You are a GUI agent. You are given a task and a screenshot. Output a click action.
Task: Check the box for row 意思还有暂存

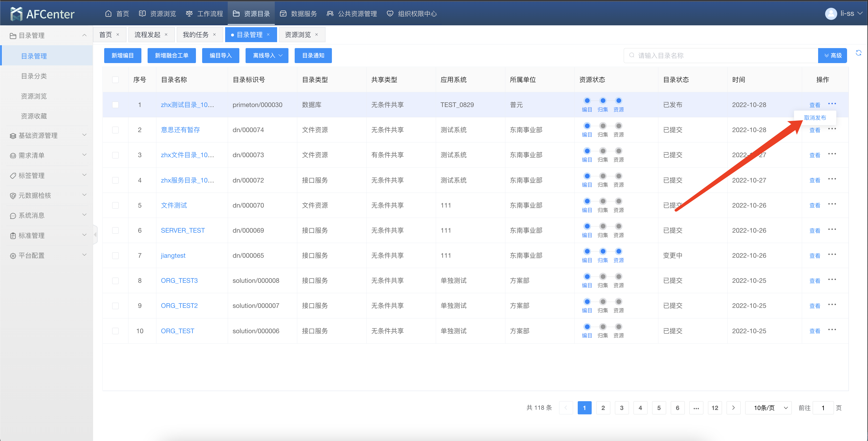click(x=115, y=130)
